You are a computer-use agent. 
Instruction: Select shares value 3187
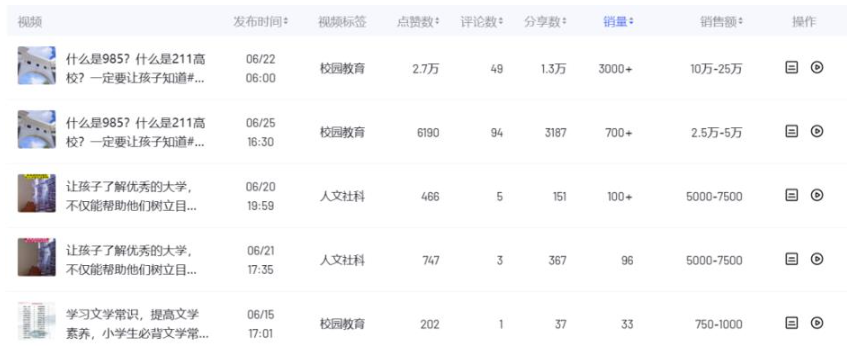[555, 132]
